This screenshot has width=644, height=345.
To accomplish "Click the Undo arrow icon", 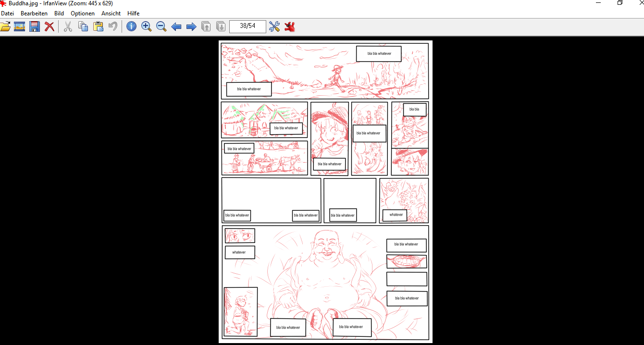I will click(x=113, y=26).
